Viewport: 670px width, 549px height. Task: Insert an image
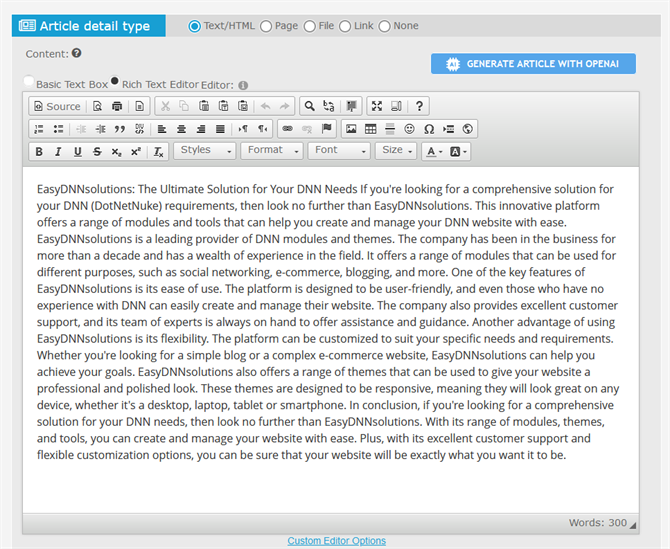tap(351, 129)
